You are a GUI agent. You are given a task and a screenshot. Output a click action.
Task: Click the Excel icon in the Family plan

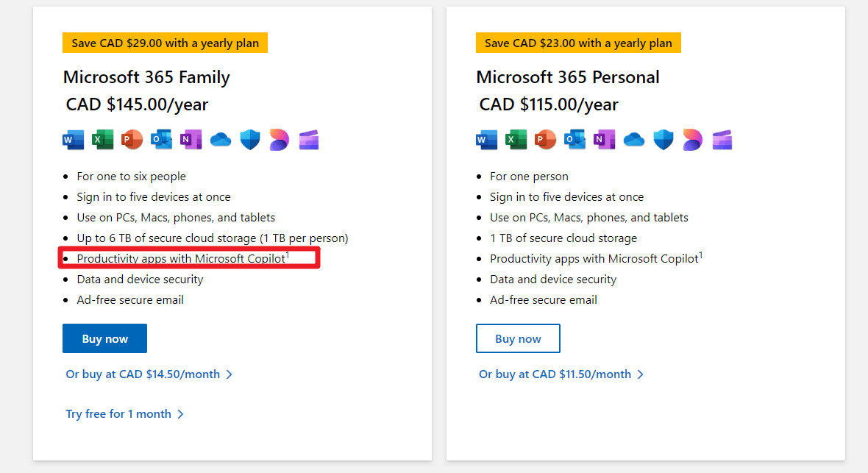pyautogui.click(x=103, y=140)
